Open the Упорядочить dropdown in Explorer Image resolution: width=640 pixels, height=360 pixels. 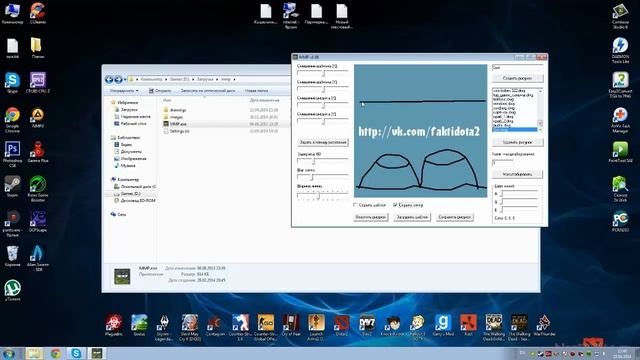point(124,91)
